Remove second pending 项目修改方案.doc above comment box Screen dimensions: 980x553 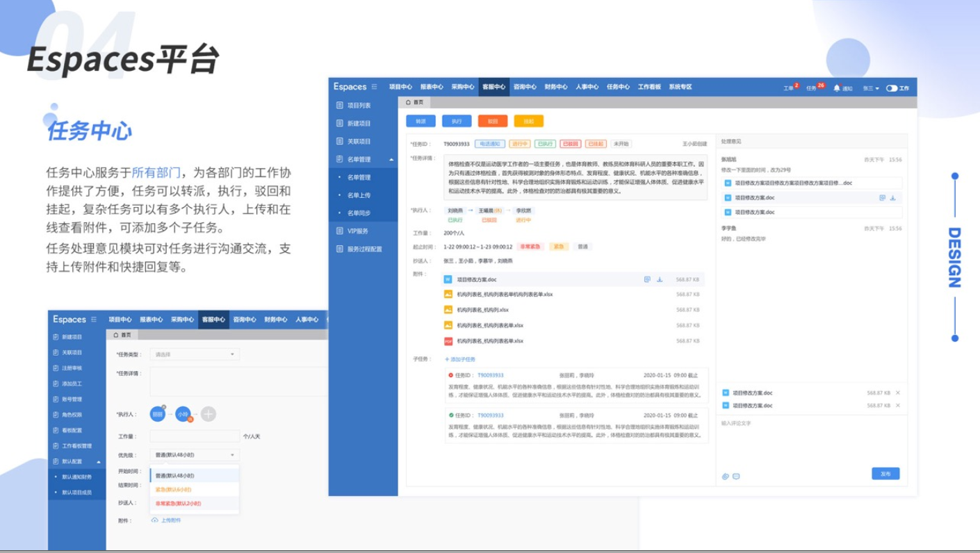[x=898, y=406]
